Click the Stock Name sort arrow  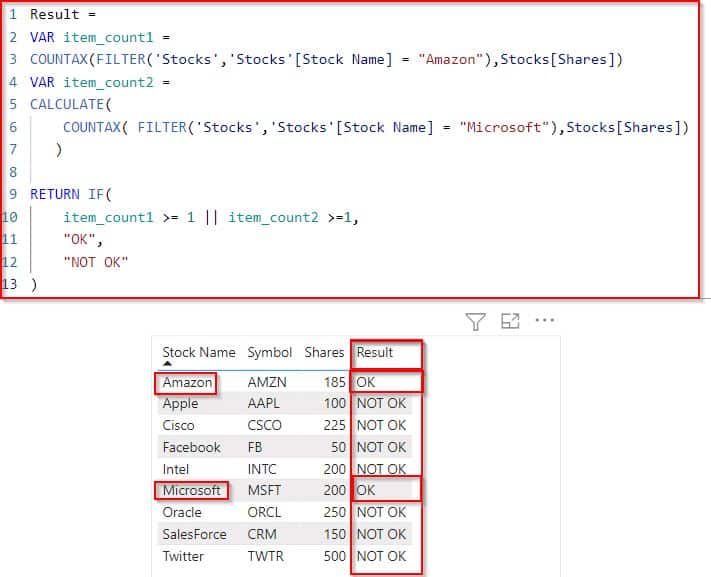(167, 364)
